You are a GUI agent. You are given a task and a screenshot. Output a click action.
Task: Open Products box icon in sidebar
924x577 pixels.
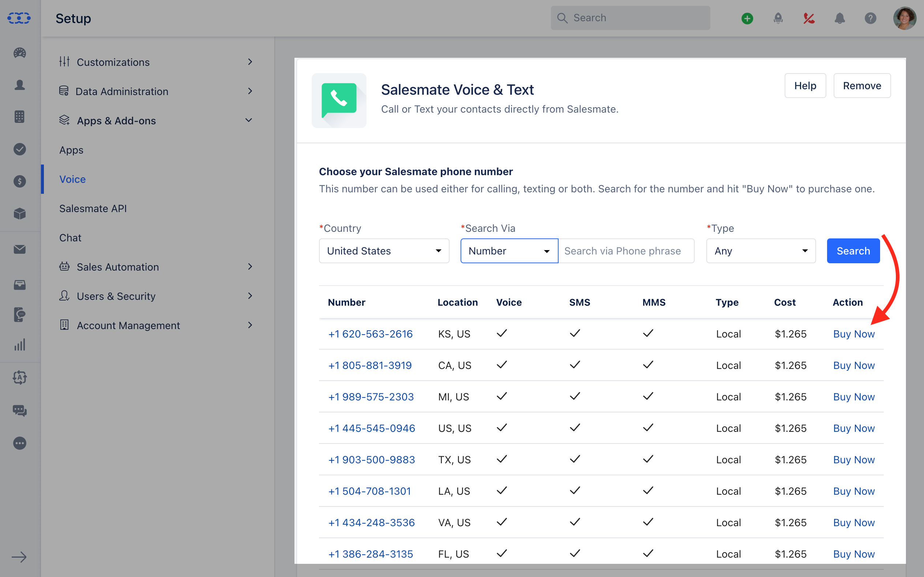pyautogui.click(x=19, y=214)
